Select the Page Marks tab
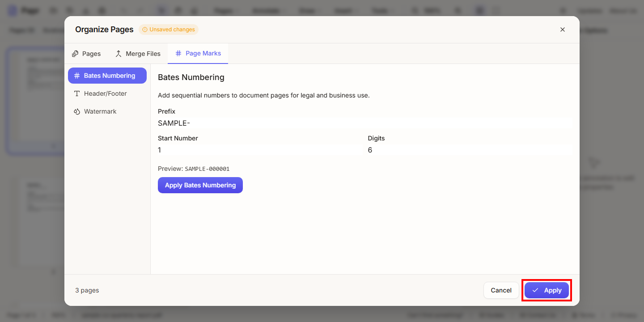Viewport: 644px width, 322px height. pyautogui.click(x=198, y=53)
